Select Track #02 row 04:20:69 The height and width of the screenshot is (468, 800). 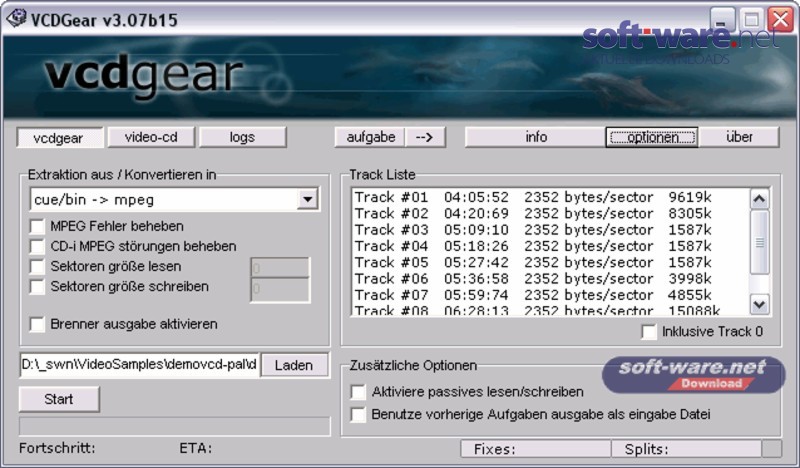[x=550, y=213]
